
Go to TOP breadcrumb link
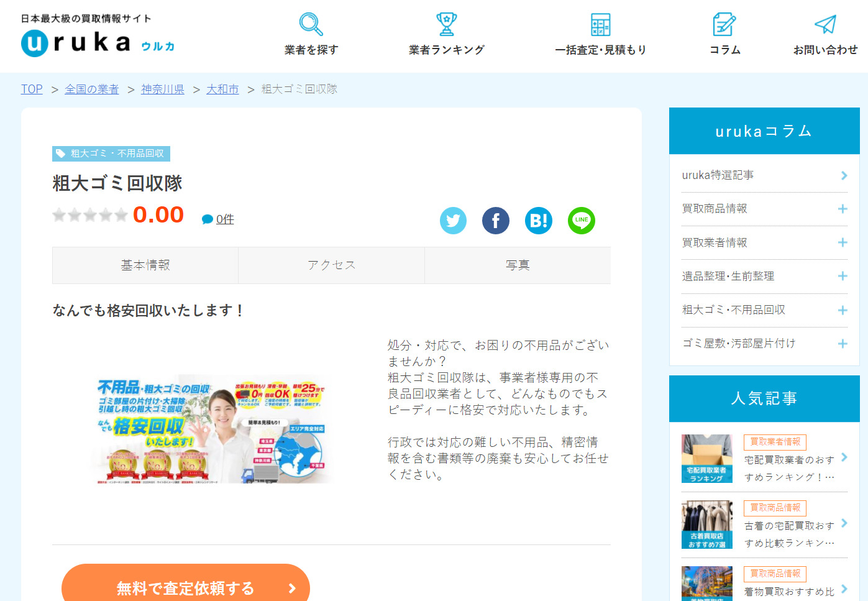pos(32,89)
